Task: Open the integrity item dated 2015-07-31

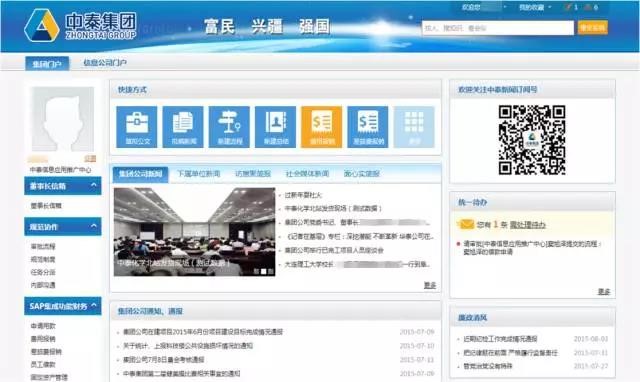Action: tap(510, 353)
